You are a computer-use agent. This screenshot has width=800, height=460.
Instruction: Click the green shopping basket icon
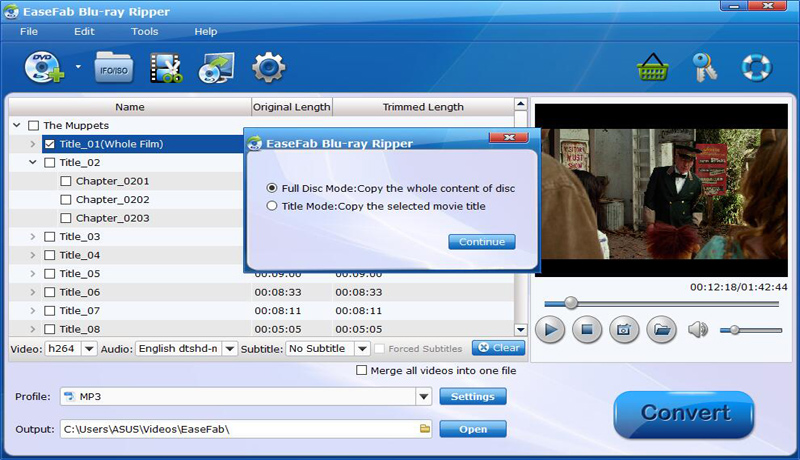(653, 67)
